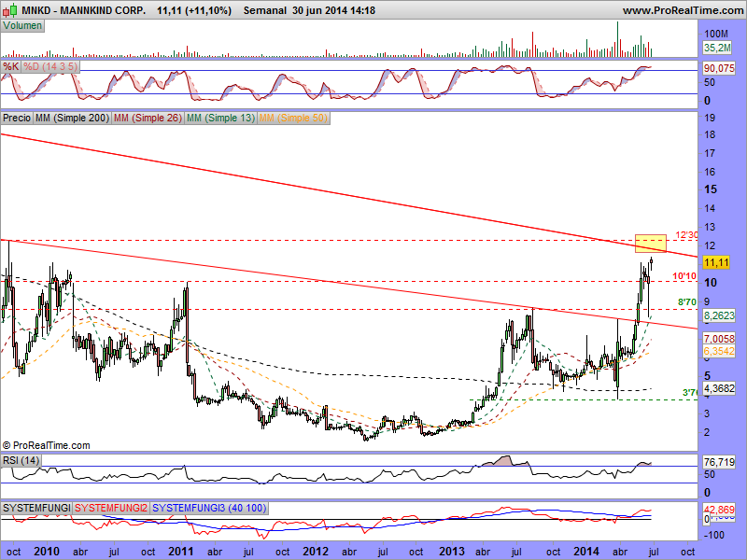This screenshot has width=747, height=560.
Task: Click the RSI (14) indicator label
Action: click(x=21, y=460)
